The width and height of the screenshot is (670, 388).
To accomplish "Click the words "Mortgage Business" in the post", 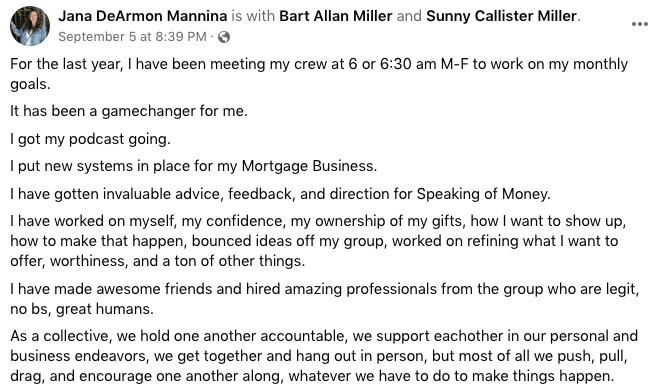I will point(308,166).
